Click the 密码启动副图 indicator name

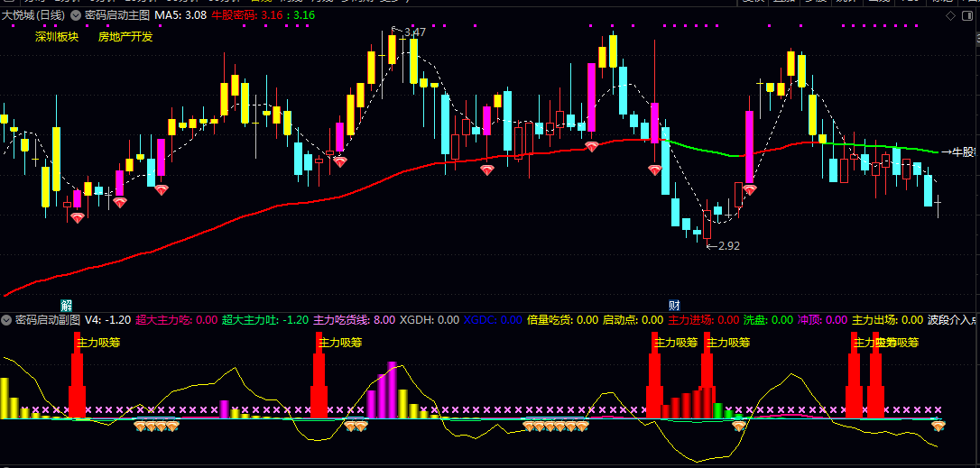[x=48, y=320]
